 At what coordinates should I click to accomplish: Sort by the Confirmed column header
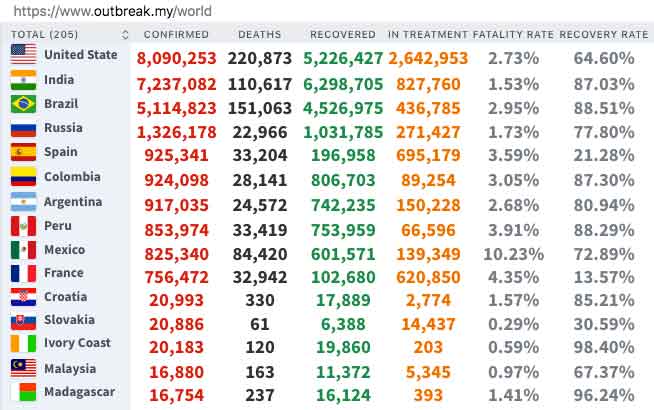tap(176, 35)
